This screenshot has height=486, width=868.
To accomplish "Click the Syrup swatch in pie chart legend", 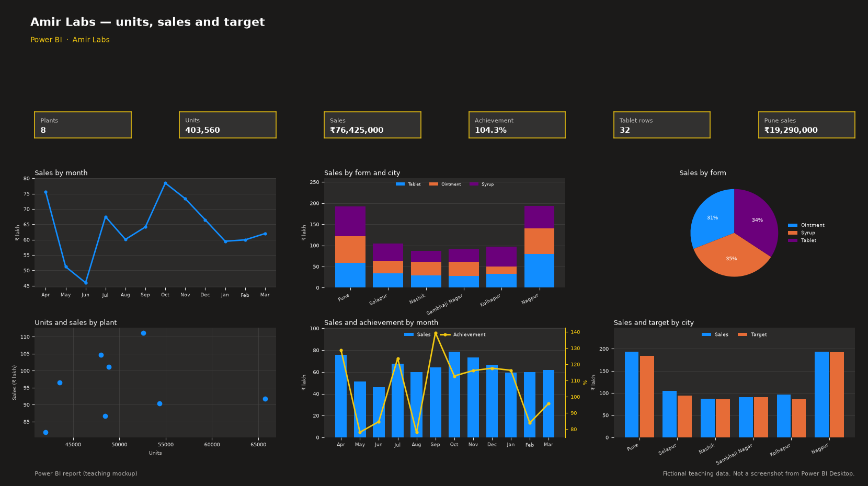I will 793,233.
